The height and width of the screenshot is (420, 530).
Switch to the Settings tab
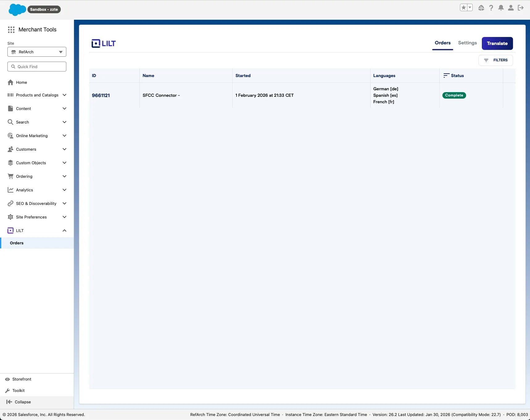[467, 43]
